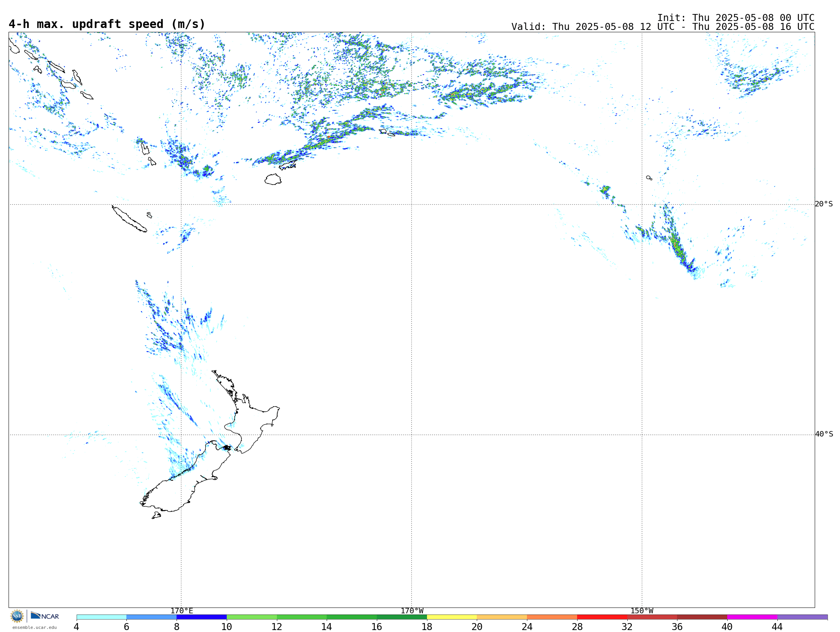Pick the light green 10–12 colorbar swatch
The height and width of the screenshot is (632, 840).
[x=252, y=617]
